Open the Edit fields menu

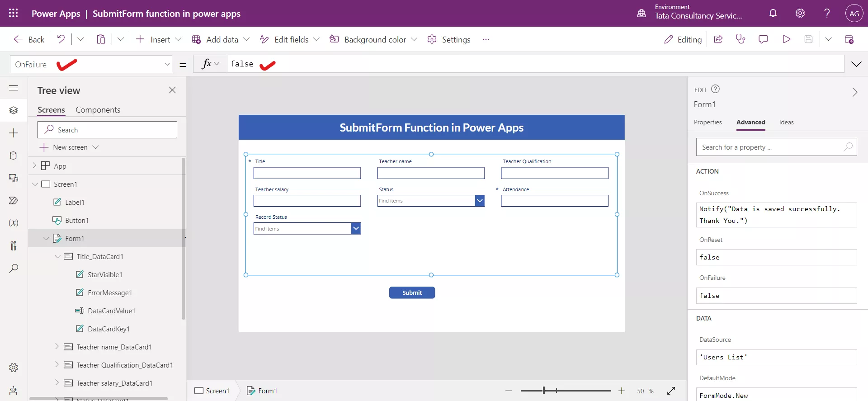tap(290, 39)
